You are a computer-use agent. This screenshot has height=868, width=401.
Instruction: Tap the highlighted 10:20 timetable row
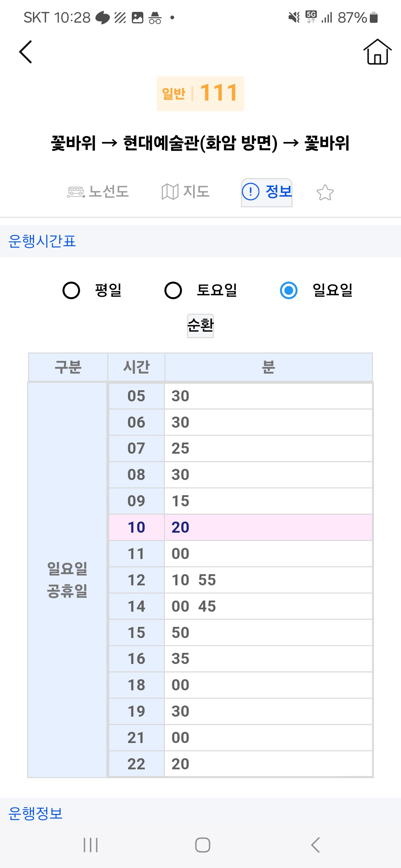coord(241,527)
